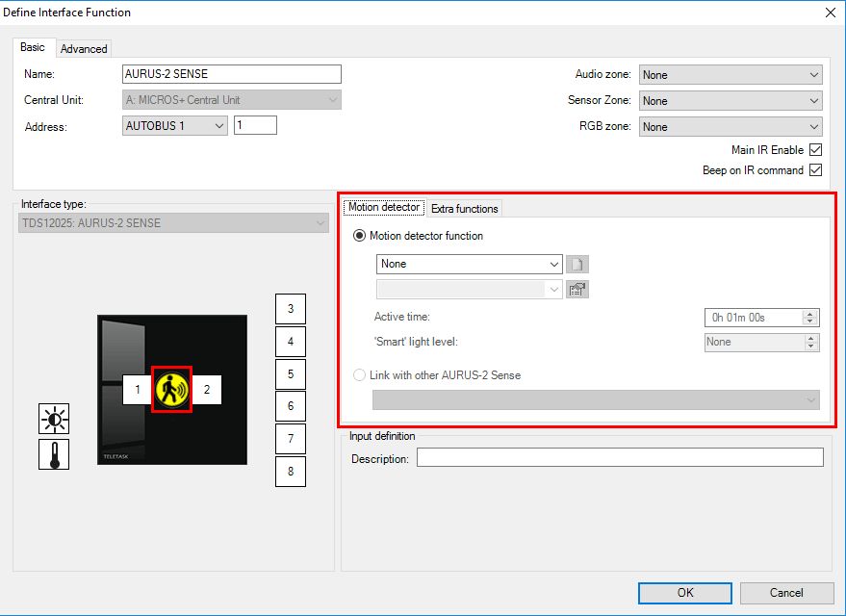This screenshot has height=616, width=846.
Task: Select button 1 on the AURUS panel
Action: 138,390
